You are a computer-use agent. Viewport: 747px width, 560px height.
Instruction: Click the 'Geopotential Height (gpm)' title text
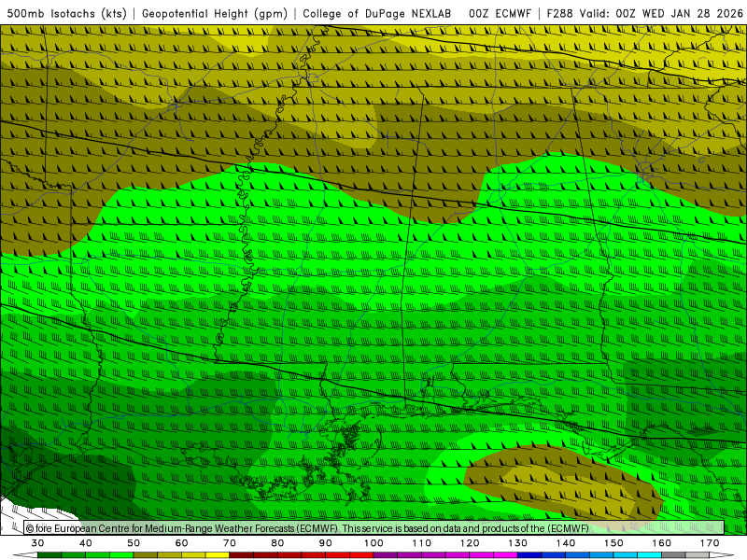coord(215,14)
